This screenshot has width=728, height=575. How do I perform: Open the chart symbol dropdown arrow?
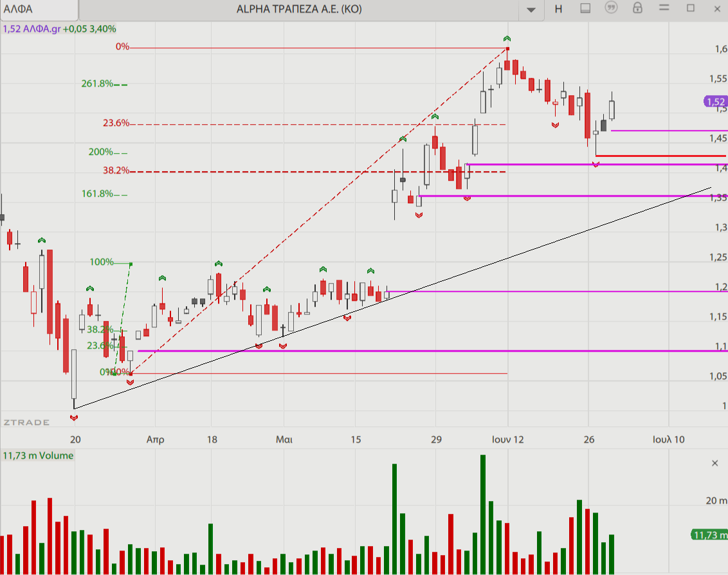pos(531,9)
